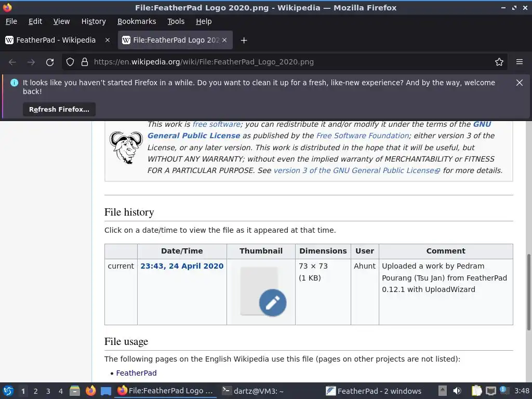Screen dimensions: 532x399
Task: Click the Thumbnail column header
Action: 261,251
